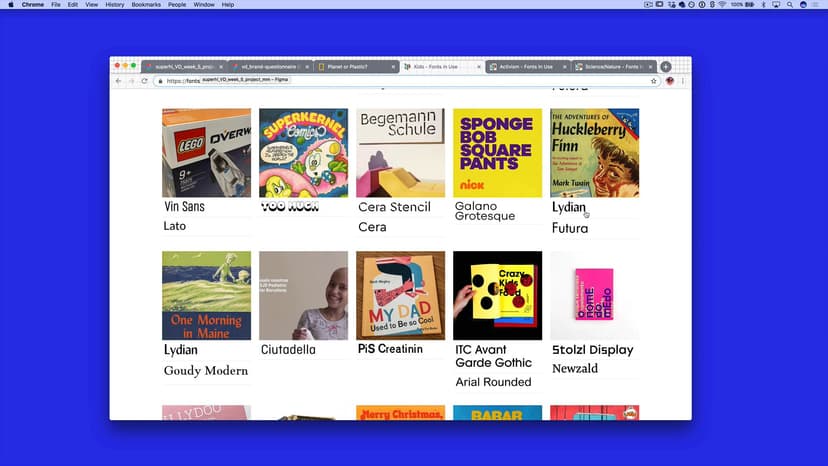Screen dimensions: 828x466
Task: Open the LEGO Overwatch box thumbnail
Action: pos(206,153)
